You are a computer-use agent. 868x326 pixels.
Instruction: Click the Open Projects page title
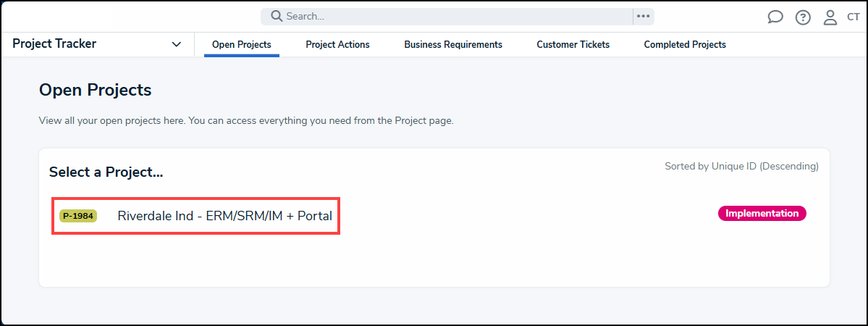coord(95,90)
